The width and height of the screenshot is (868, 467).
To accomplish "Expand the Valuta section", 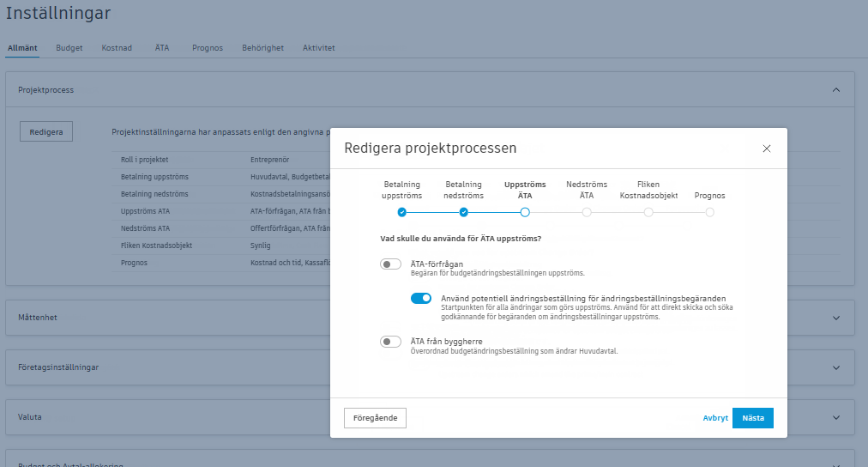I will (x=836, y=418).
